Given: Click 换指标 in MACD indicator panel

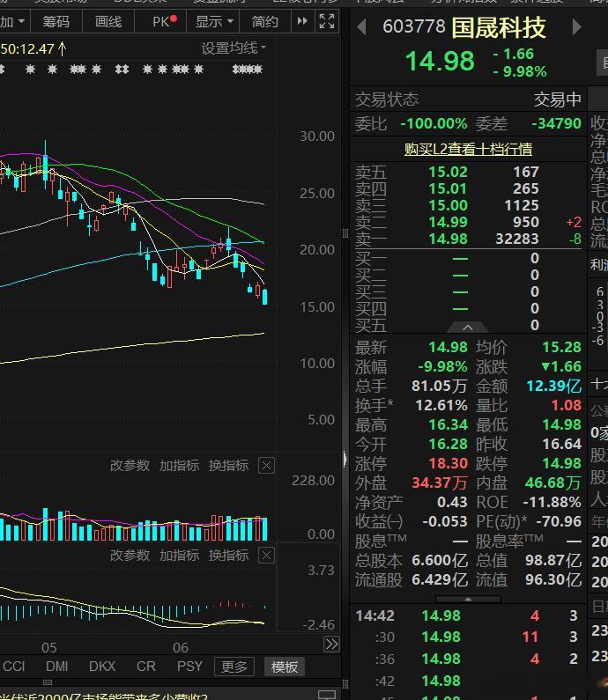Looking at the screenshot, I should (x=228, y=555).
